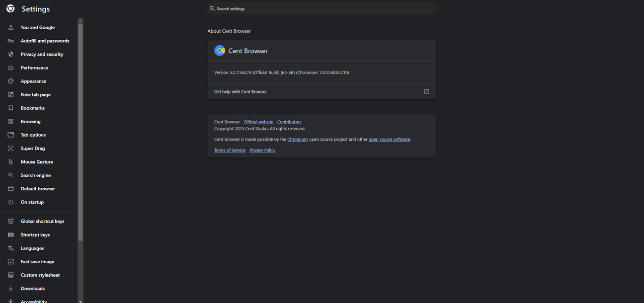The width and height of the screenshot is (644, 303).
Task: Click Copyright 2025 Cent Studio text
Action: click(x=260, y=129)
